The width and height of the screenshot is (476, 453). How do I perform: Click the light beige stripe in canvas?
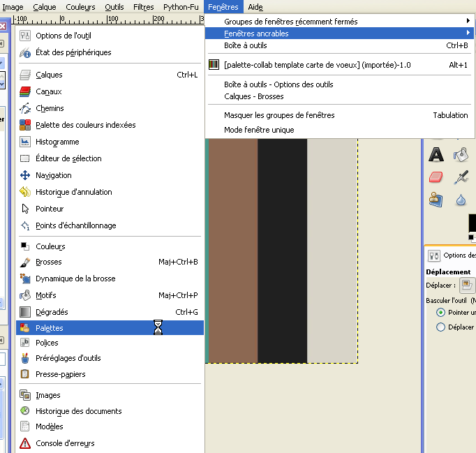click(332, 251)
